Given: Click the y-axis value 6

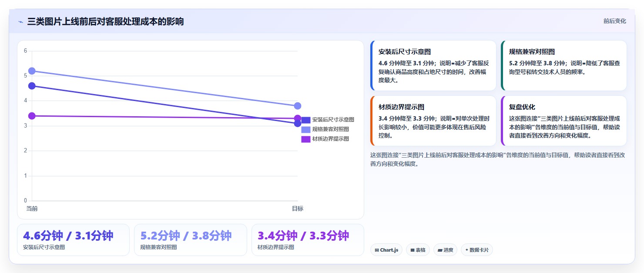Looking at the screenshot, I should 25,51.
